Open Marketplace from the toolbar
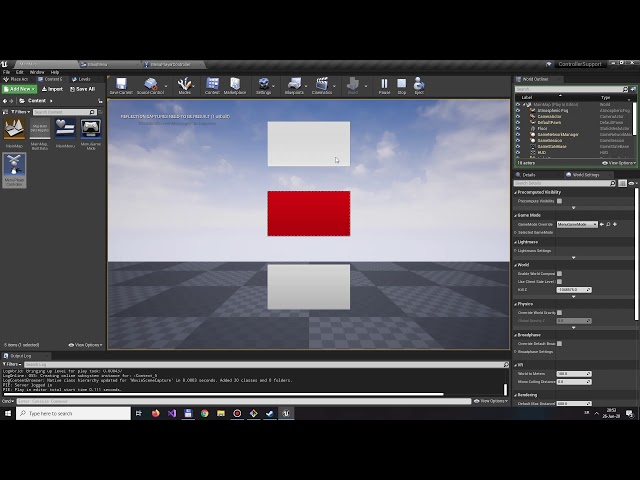The height and width of the screenshot is (480, 640). point(235,86)
